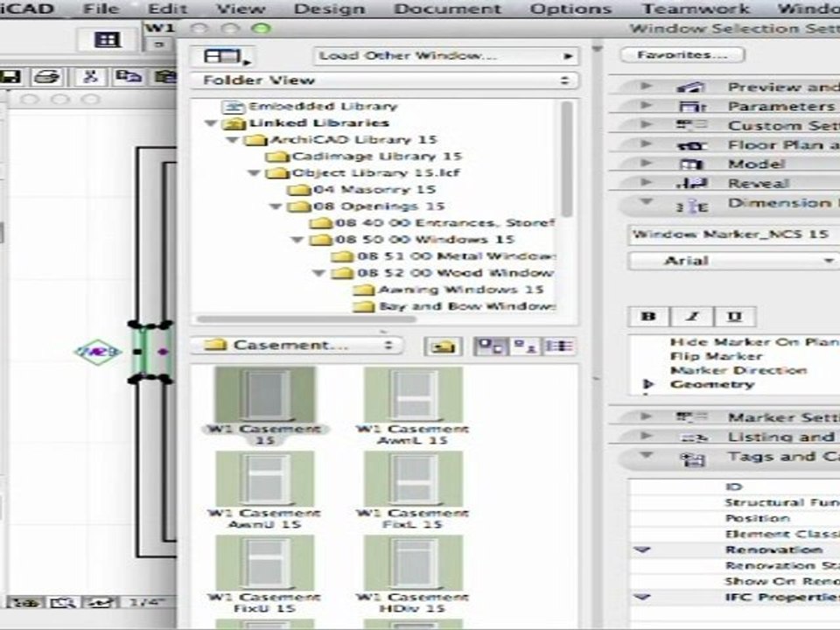This screenshot has width=840, height=630.
Task: Click the Copy icon in the toolbar
Action: point(129,77)
